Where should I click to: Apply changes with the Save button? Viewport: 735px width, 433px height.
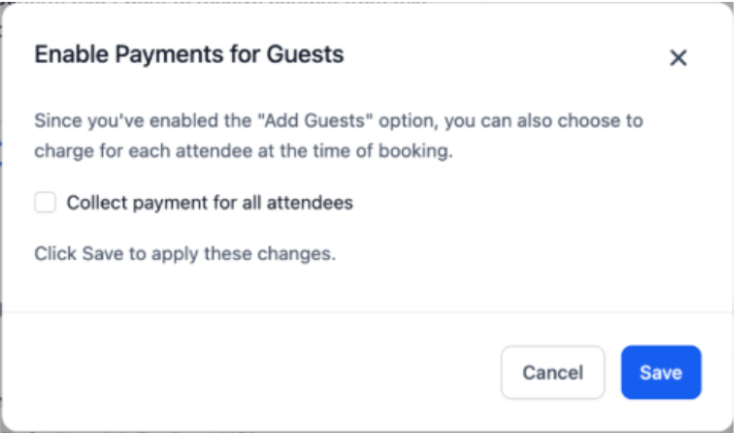click(660, 372)
